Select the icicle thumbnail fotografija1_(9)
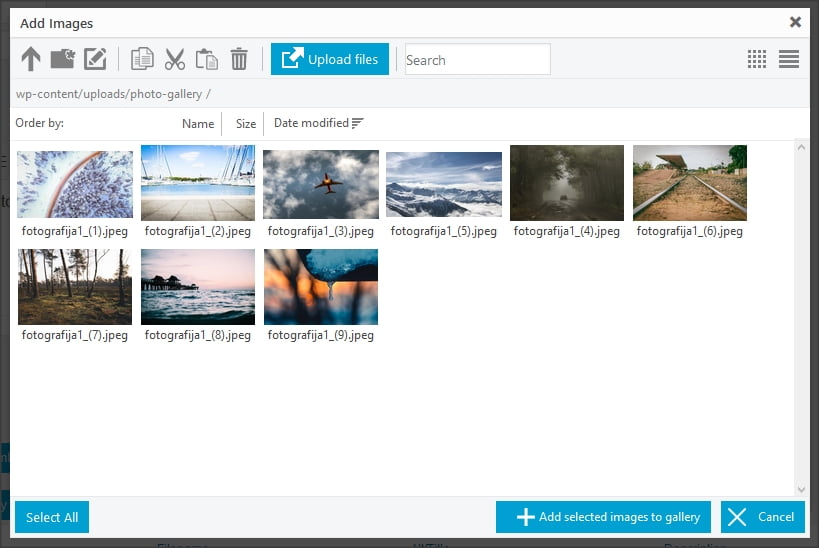This screenshot has width=819, height=548. coord(321,287)
